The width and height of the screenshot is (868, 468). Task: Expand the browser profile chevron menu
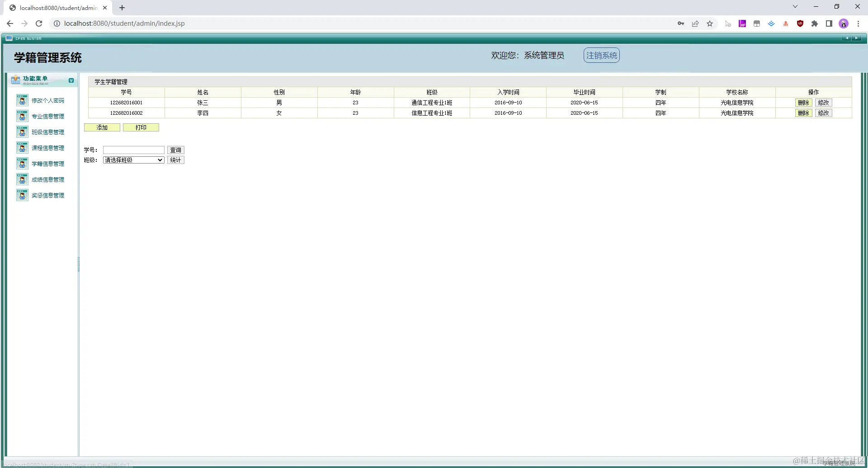795,6
